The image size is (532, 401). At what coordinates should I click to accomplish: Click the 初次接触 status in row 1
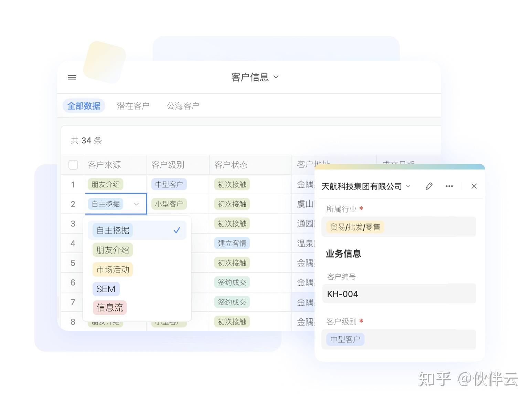(x=232, y=184)
